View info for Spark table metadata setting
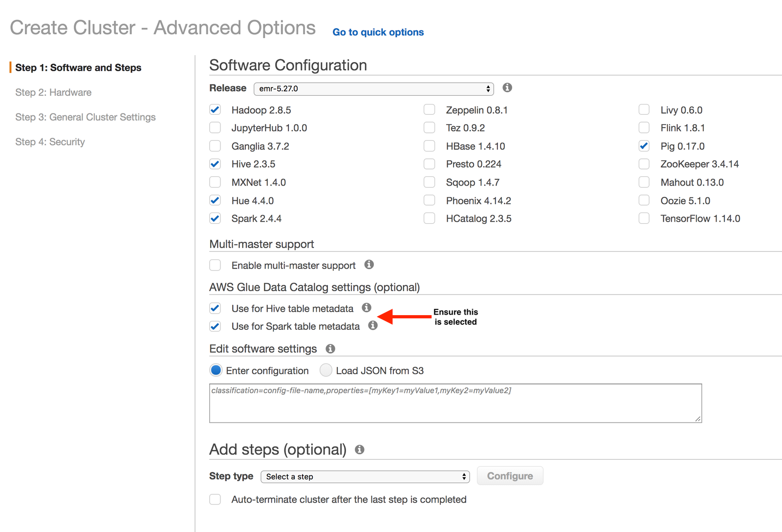Screen dimensions: 782x532 372,325
